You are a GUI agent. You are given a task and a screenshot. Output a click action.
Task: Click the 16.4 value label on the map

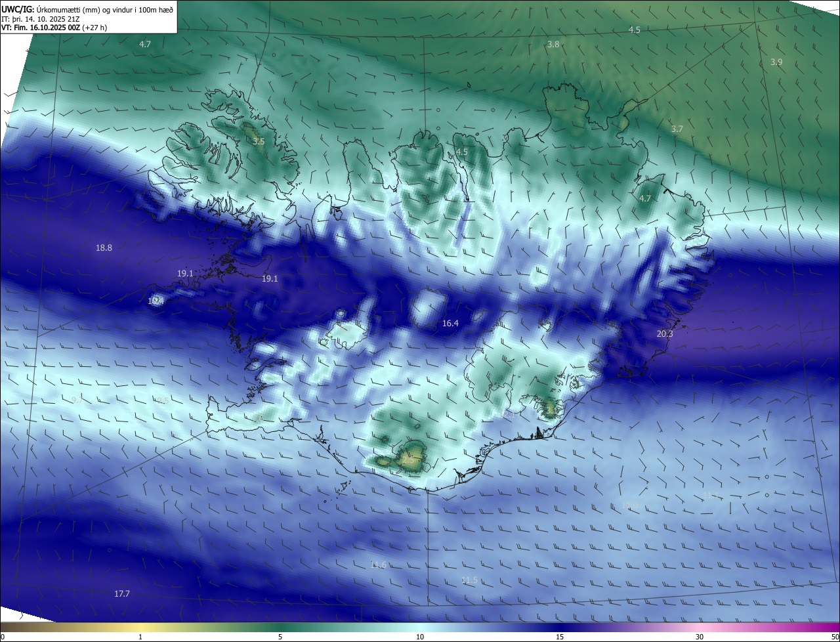tap(450, 324)
